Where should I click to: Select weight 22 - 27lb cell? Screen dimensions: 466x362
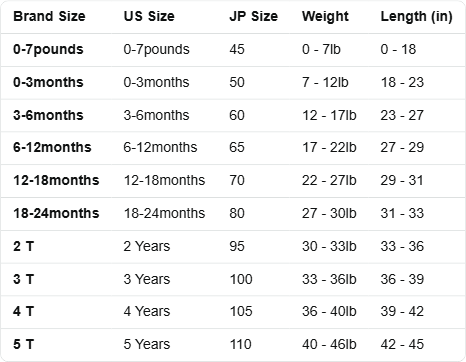pos(329,180)
